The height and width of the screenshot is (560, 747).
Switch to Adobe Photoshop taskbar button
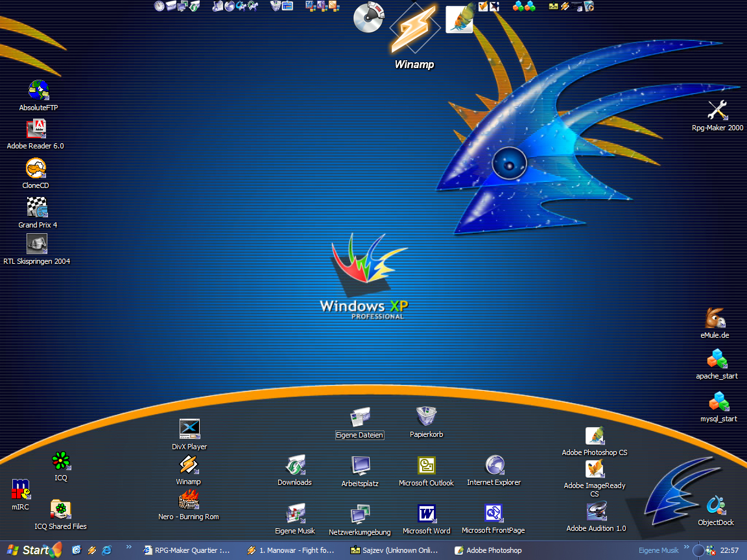[x=490, y=550]
